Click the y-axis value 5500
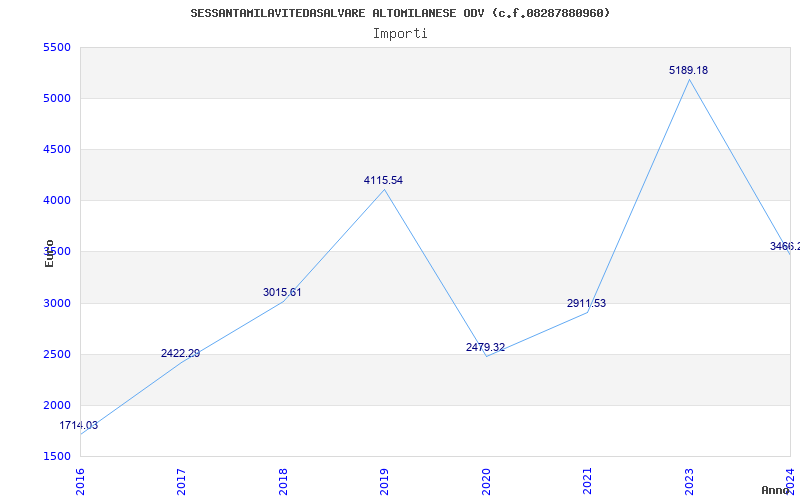Image resolution: width=800 pixels, height=500 pixels. point(56,47)
